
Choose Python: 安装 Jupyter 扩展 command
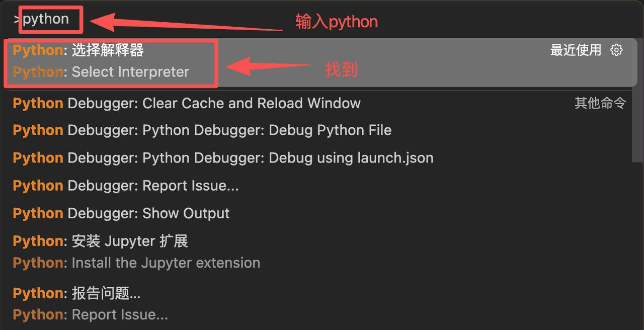point(100,241)
